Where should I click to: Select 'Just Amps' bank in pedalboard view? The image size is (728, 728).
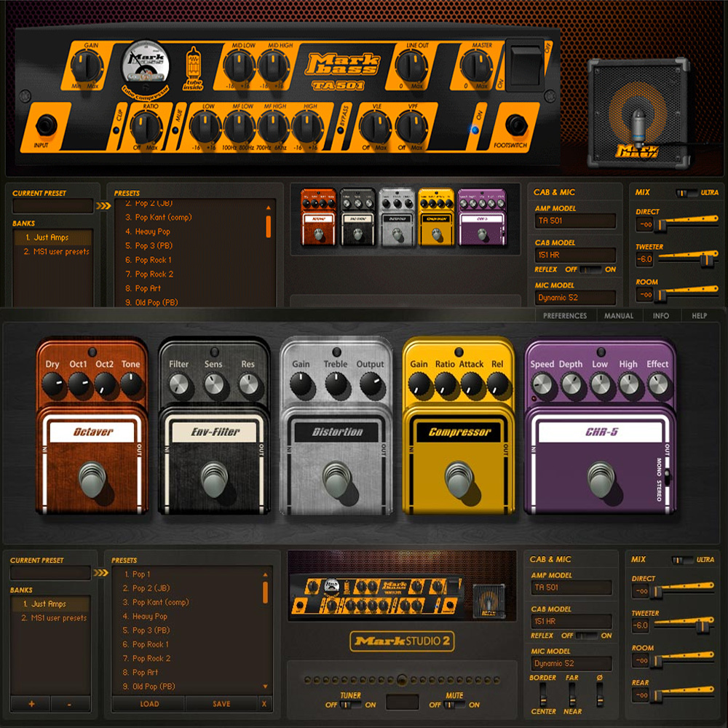click(x=50, y=604)
